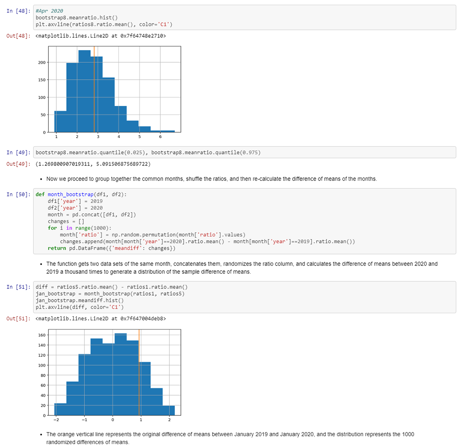The height and width of the screenshot is (448, 476).
Task: Click y-axis label 200 on first histogram
Action: [x=42, y=63]
